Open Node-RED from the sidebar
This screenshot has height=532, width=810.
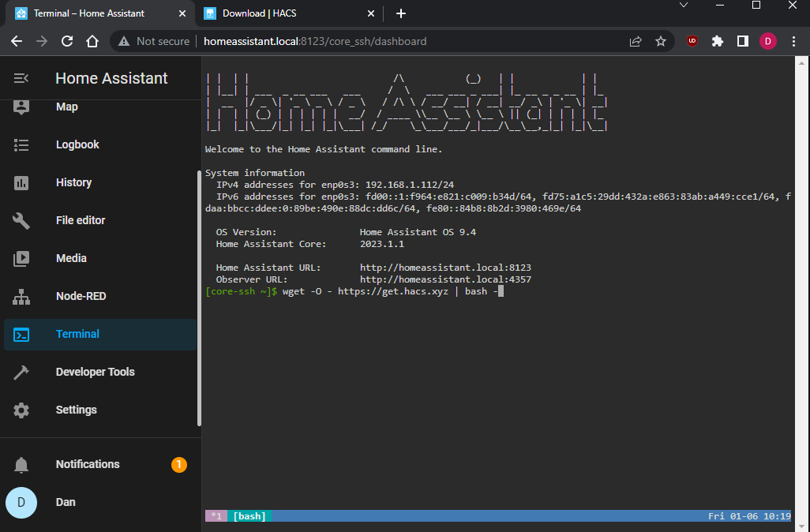(81, 297)
